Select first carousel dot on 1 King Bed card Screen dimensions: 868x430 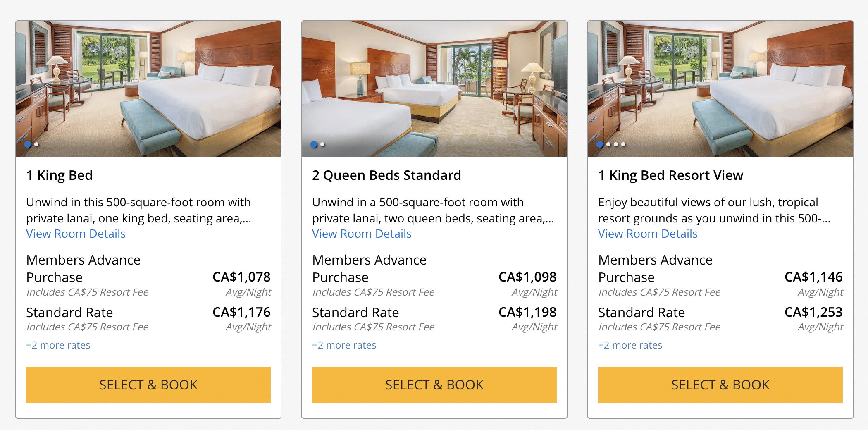click(28, 144)
